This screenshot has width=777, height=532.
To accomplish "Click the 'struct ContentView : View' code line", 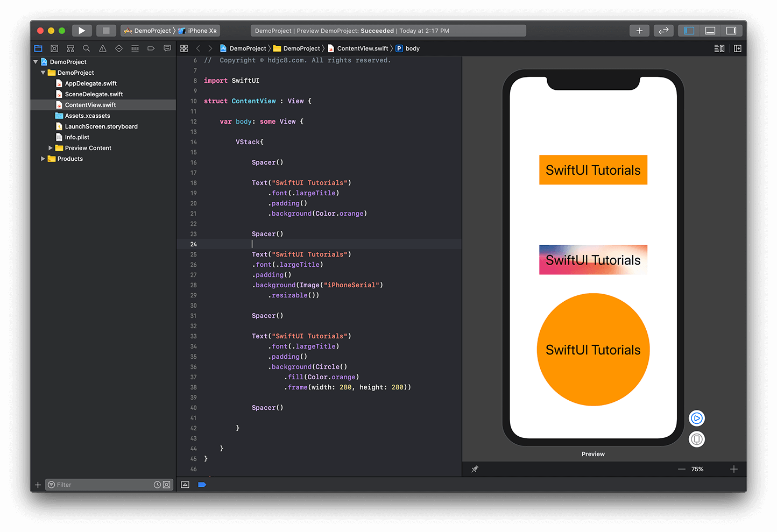I will 257,101.
